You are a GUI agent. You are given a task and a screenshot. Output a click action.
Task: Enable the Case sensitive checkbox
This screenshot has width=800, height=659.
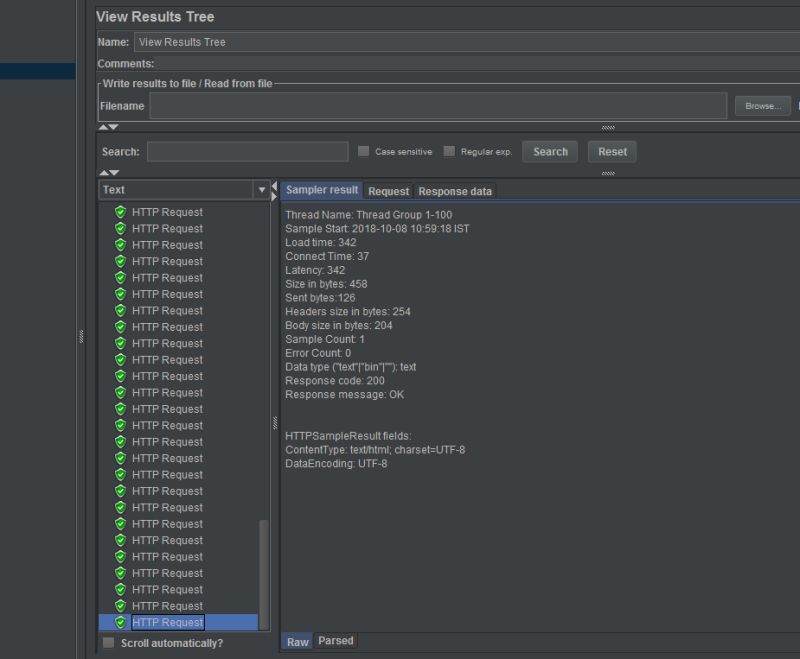(x=364, y=150)
